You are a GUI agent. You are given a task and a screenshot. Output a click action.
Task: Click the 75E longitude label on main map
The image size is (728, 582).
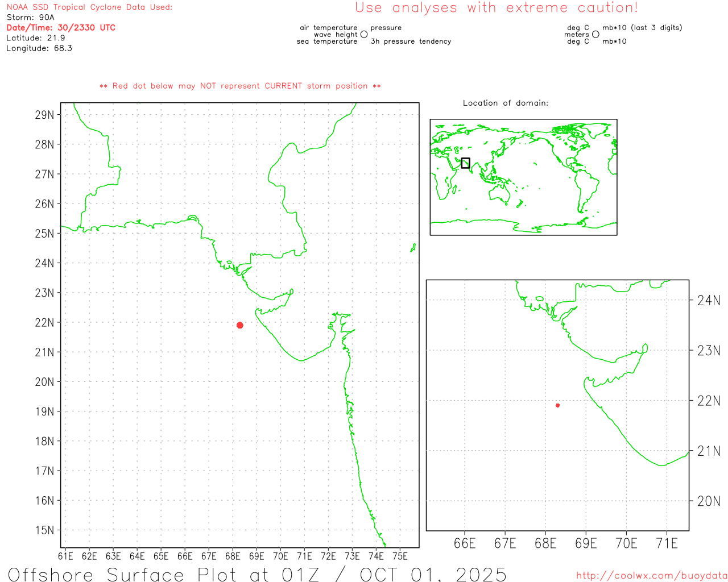pyautogui.click(x=400, y=556)
